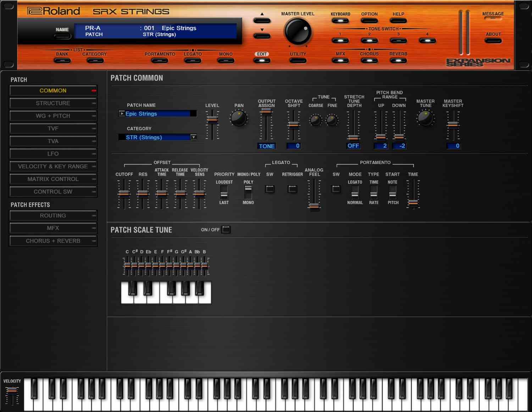Open the HELP button
The width and height of the screenshot is (532, 412).
point(398,21)
